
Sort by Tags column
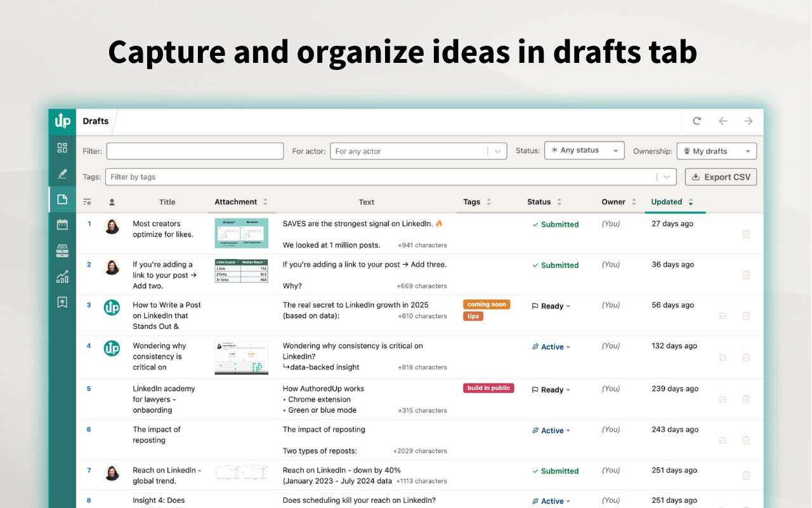(x=478, y=202)
